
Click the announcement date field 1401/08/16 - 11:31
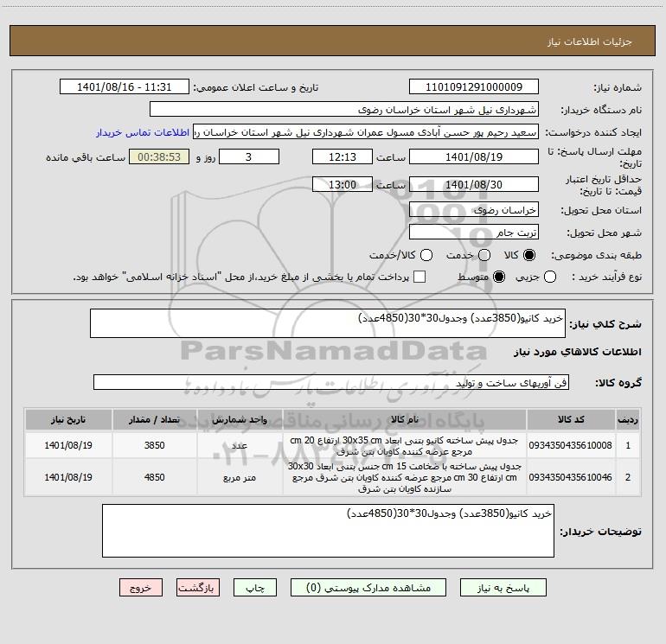click(125, 86)
